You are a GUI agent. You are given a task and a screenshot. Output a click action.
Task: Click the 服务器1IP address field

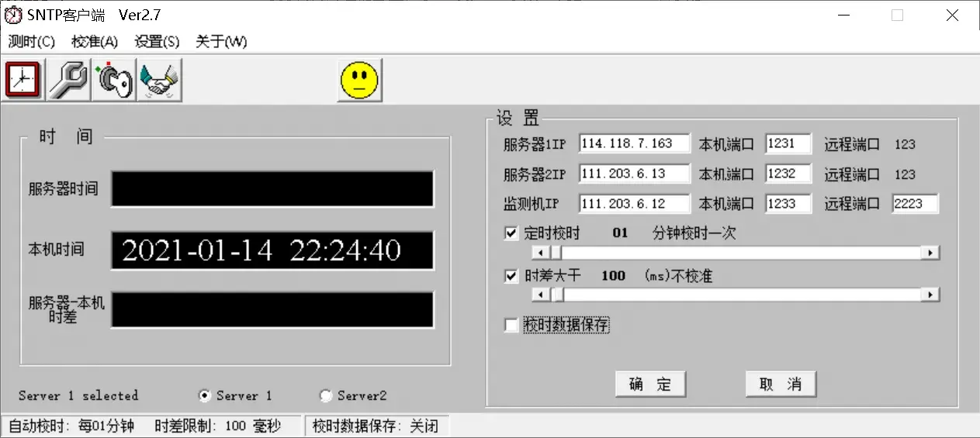click(634, 143)
